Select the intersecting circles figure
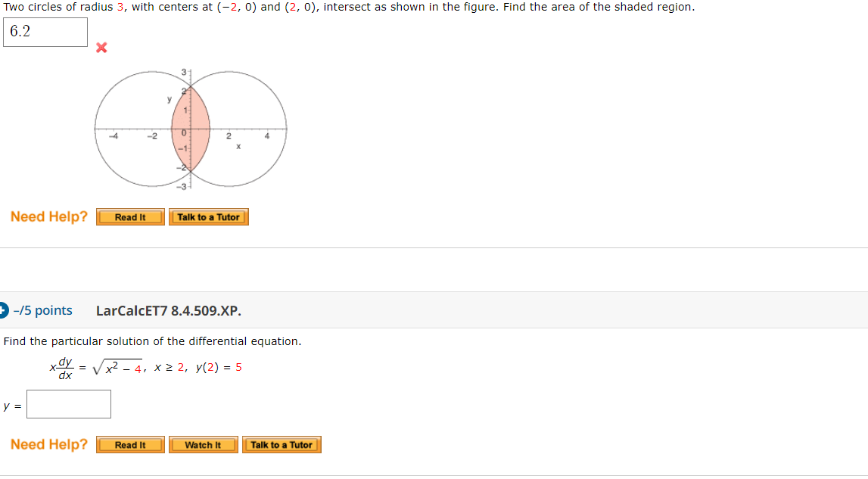 pyautogui.click(x=189, y=129)
